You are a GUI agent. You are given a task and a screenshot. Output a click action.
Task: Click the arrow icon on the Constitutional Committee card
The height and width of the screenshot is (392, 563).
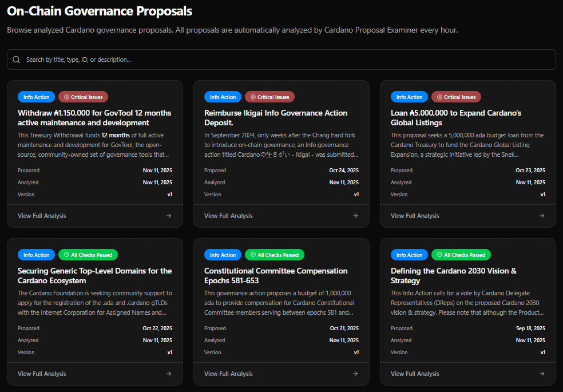pos(355,373)
